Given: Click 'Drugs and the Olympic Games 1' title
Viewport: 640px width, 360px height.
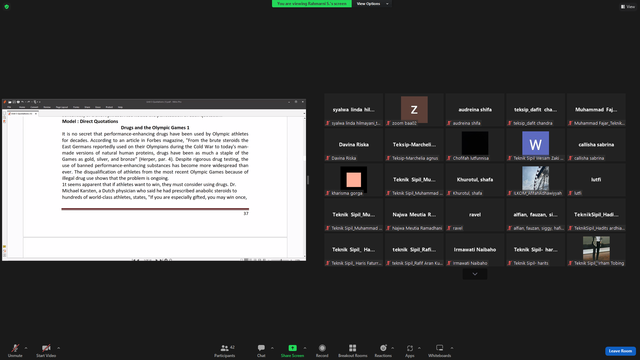Looking at the screenshot, I should [155, 128].
